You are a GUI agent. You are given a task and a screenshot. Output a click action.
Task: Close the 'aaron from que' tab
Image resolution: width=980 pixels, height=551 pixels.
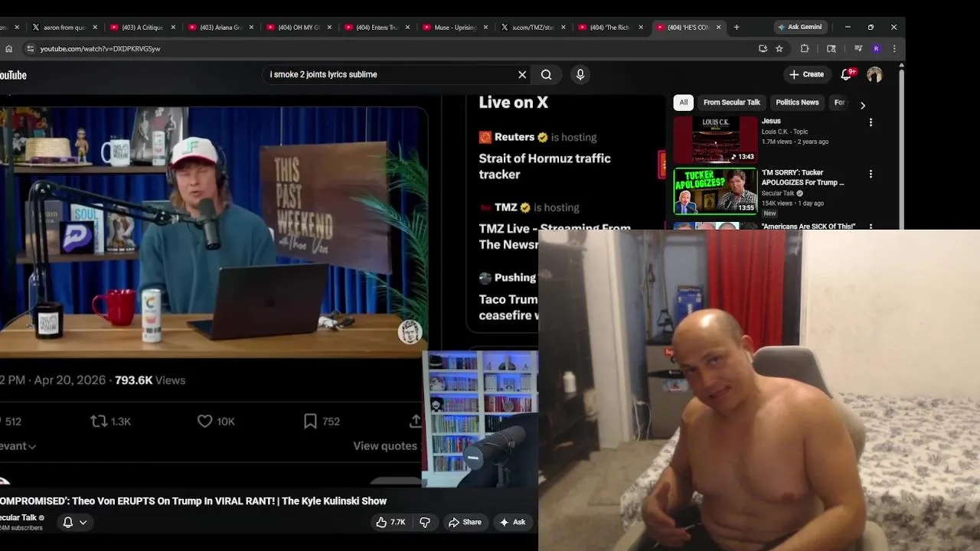95,27
